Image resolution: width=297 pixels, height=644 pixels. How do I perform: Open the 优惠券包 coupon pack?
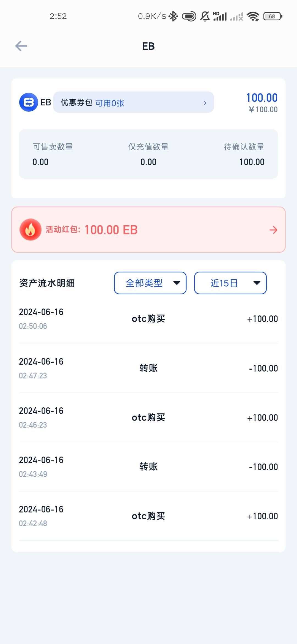pyautogui.click(x=133, y=102)
